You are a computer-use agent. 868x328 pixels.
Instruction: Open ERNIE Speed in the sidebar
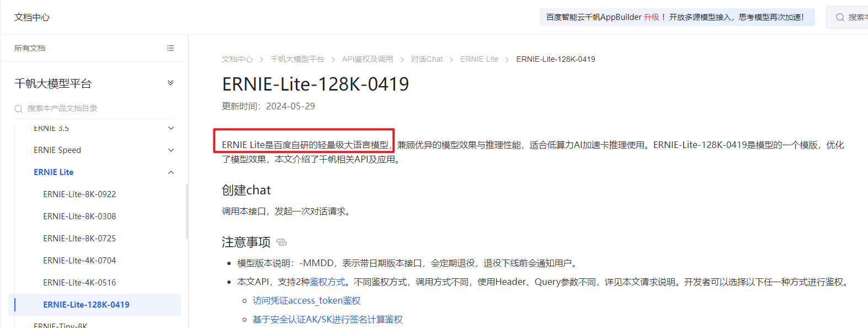point(57,150)
